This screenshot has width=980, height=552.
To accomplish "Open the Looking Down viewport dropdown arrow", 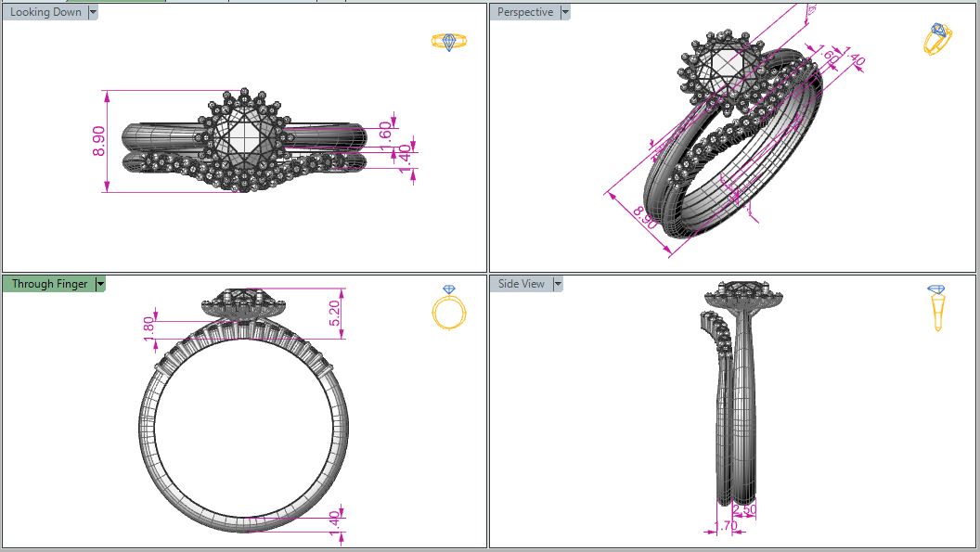I will point(92,12).
